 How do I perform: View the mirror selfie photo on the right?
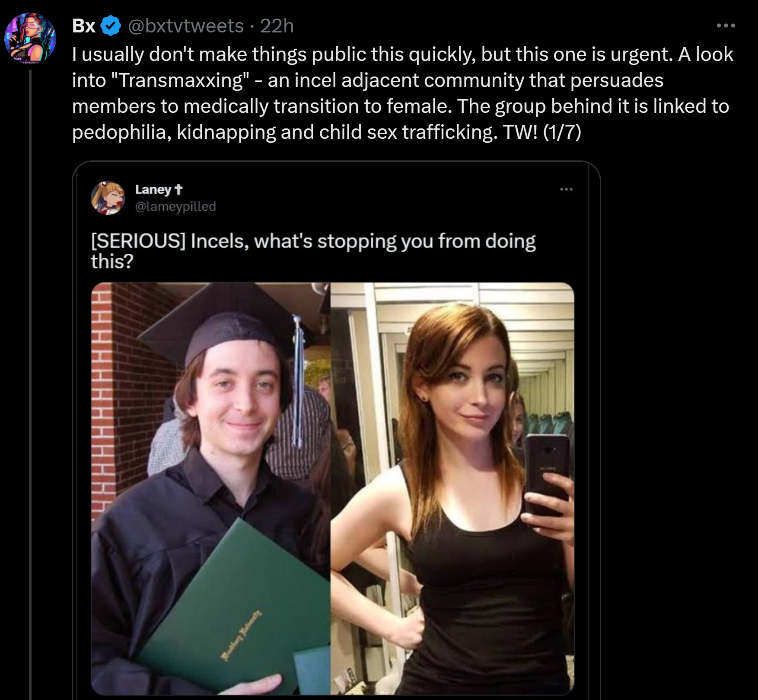pyautogui.click(x=452, y=488)
